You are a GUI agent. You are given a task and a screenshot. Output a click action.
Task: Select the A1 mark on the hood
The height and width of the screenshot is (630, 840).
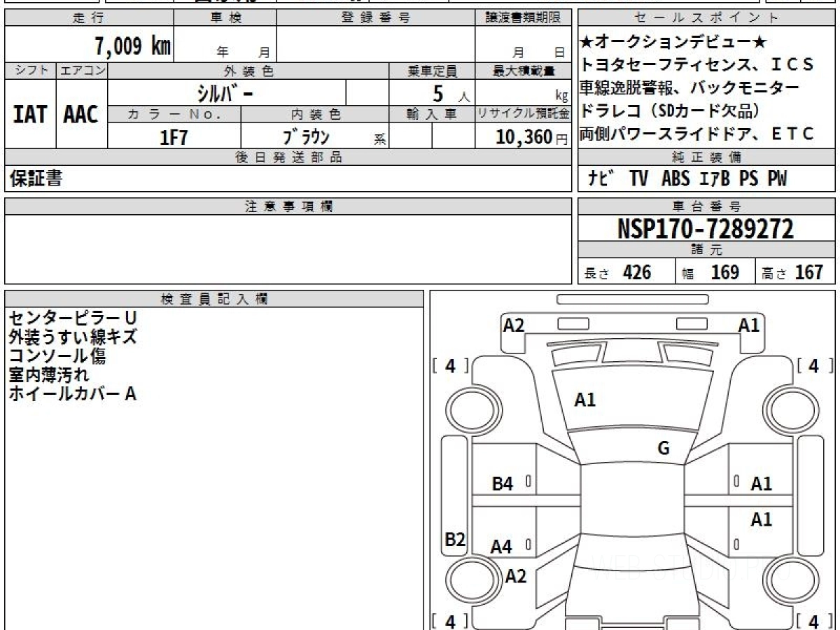[585, 400]
